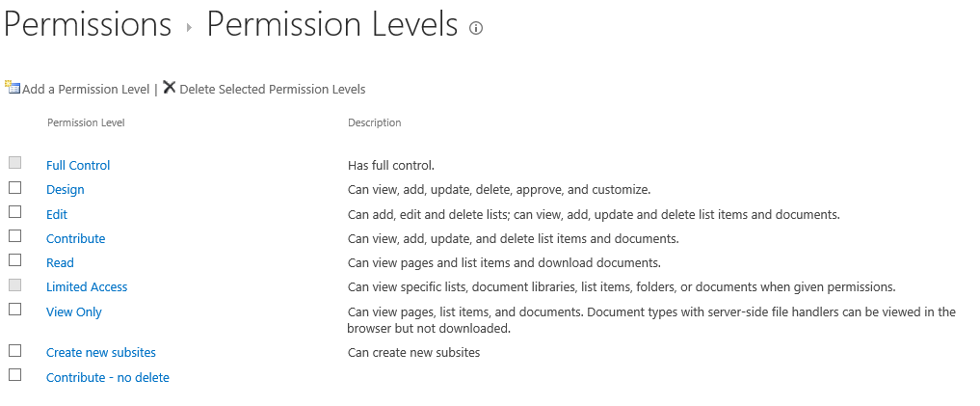980x406 pixels.
Task: Check the Contribute row checkbox
Action: pyautogui.click(x=14, y=236)
